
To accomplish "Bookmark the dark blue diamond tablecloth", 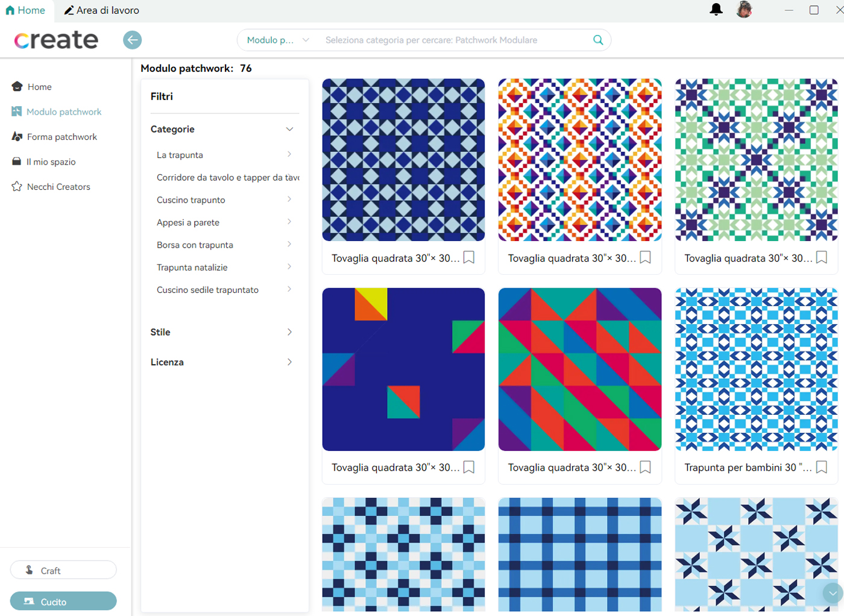I will [469, 258].
